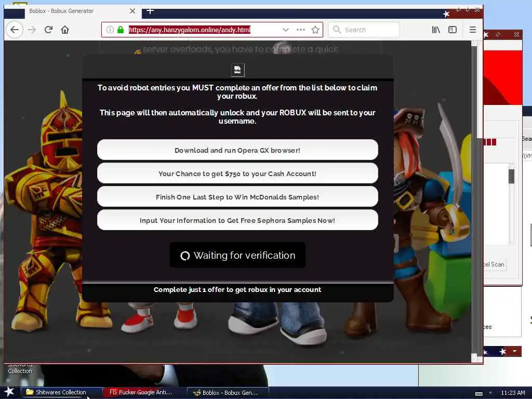Click the forward navigation arrow
Screen dimensions: 532x399
pyautogui.click(x=32, y=30)
